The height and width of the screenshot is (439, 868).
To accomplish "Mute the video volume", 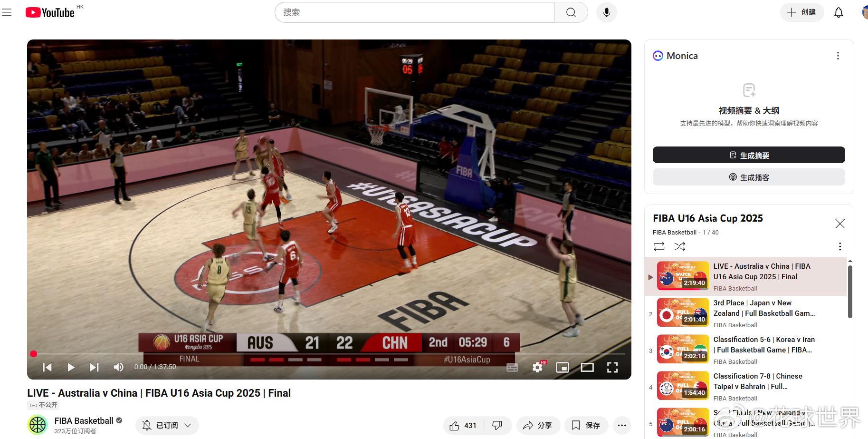I will click(118, 367).
